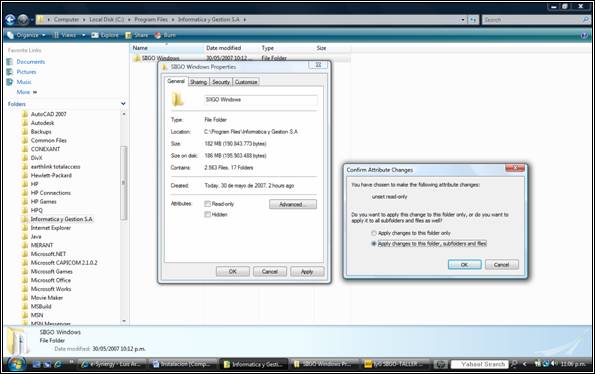
Task: Click the Burn toolbar button
Action: coord(165,35)
